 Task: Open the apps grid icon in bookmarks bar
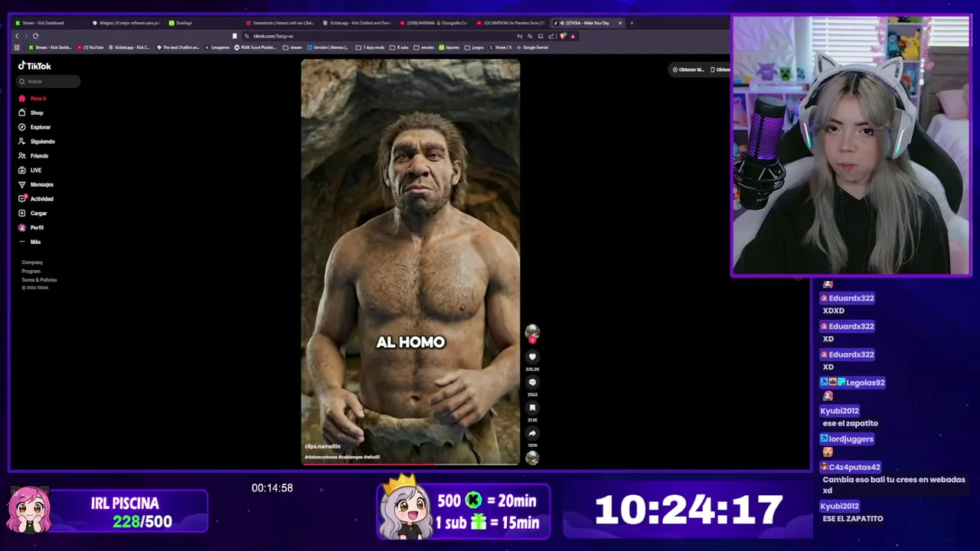click(x=17, y=47)
